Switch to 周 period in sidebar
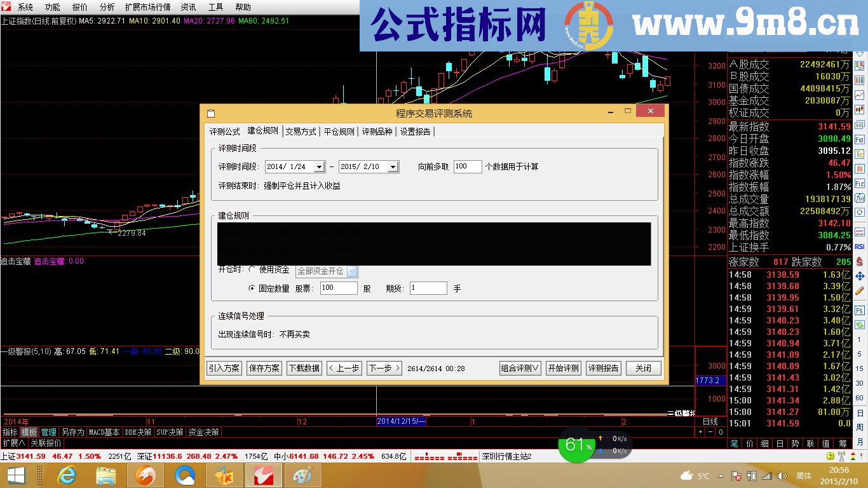This screenshot has width=868, height=488. click(x=860, y=427)
